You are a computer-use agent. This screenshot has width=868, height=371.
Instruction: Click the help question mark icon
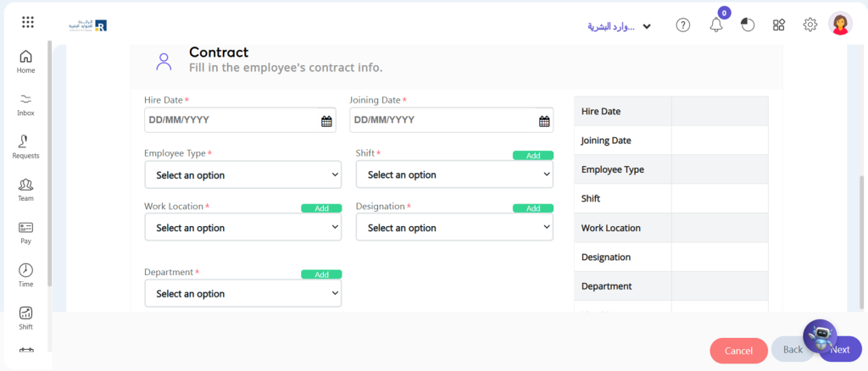pyautogui.click(x=683, y=25)
